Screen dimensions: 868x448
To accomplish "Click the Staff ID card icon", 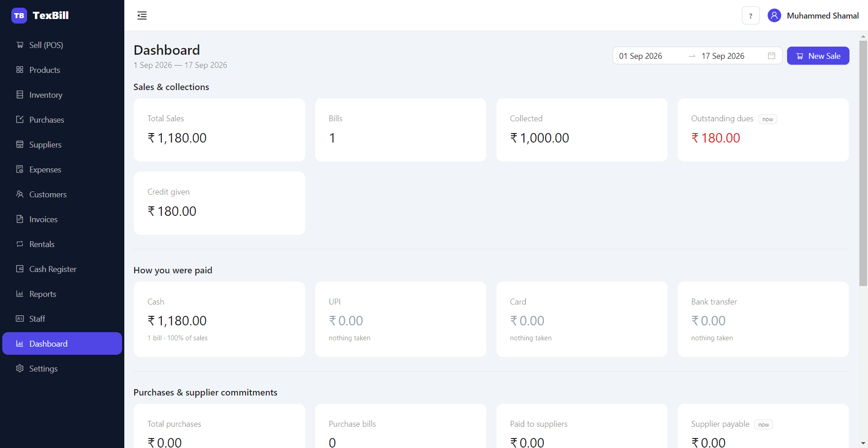I will 20,319.
